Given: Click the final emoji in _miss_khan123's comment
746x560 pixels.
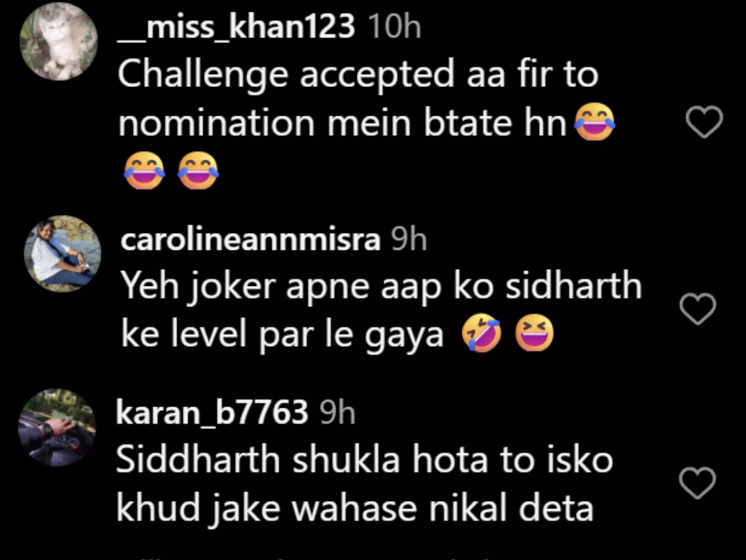Looking at the screenshot, I should (x=198, y=171).
